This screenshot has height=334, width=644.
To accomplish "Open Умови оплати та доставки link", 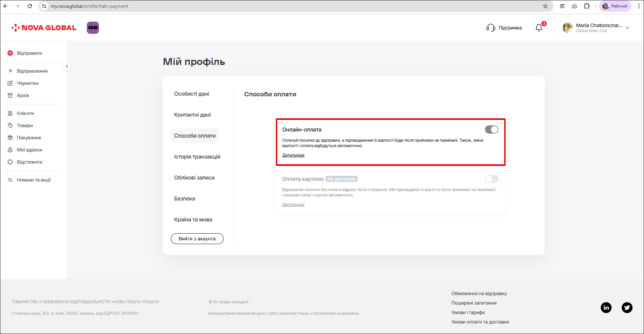I will point(480,322).
